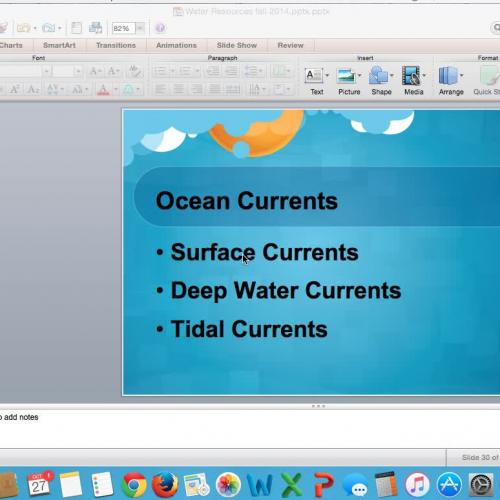The width and height of the screenshot is (500, 500).
Task: Launch Microsoft Word from the Dock
Action: pyautogui.click(x=260, y=485)
